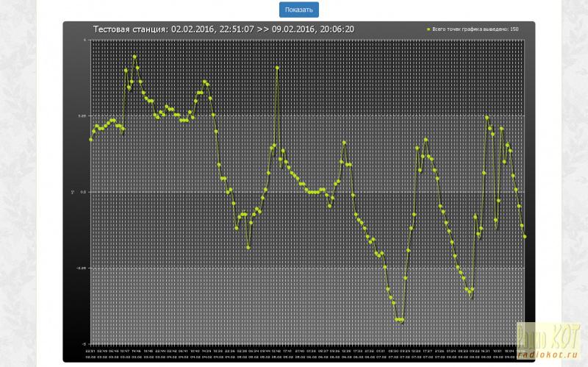588x367 pixels.
Task: Click the chart title Тестовая станция
Action: [x=131, y=29]
